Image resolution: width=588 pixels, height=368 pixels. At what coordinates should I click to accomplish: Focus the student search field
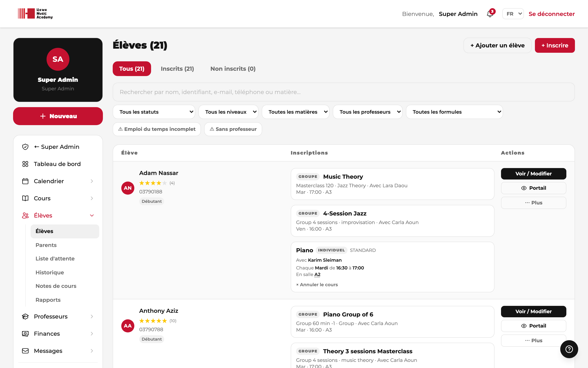click(x=344, y=92)
